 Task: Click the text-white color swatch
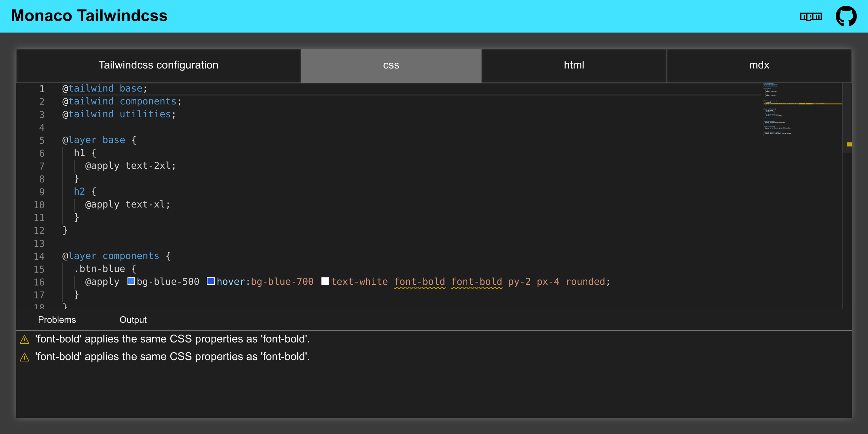(x=325, y=281)
